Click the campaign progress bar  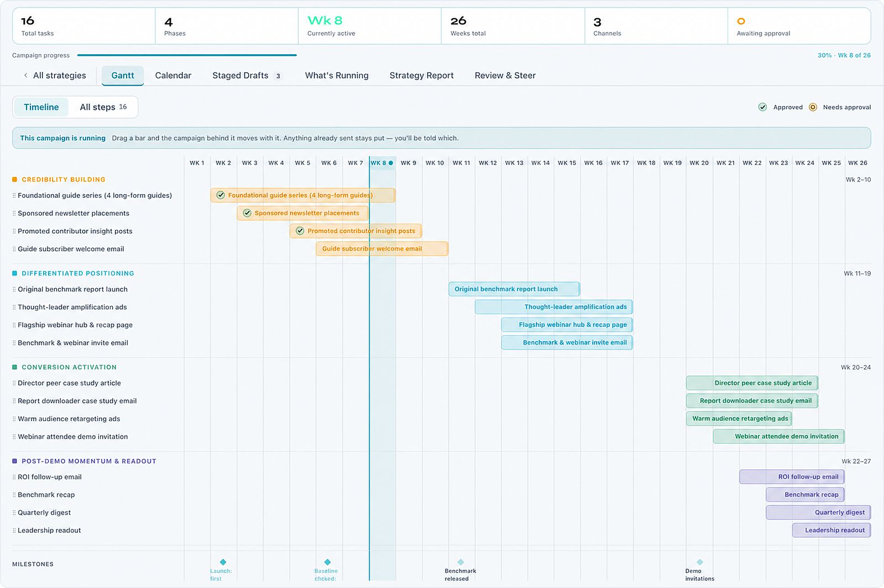click(x=187, y=55)
